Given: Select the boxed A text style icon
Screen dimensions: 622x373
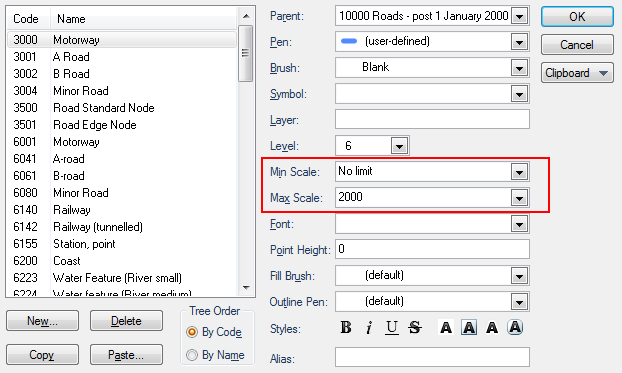Looking at the screenshot, I should [469, 328].
